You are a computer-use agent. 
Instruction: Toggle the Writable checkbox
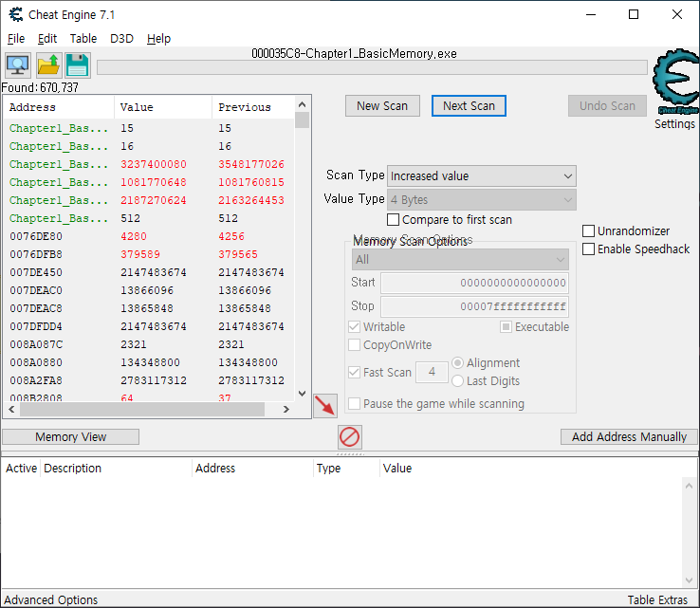coord(354,327)
